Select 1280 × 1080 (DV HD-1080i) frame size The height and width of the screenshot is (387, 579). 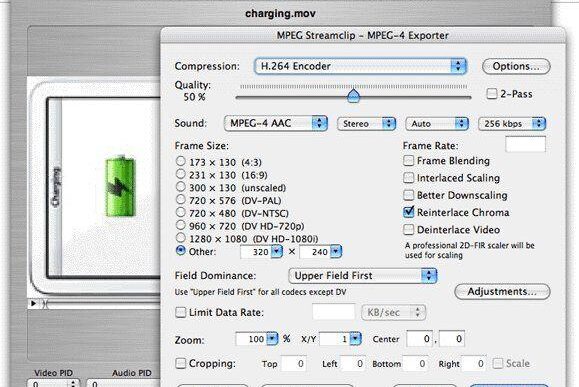(180, 238)
